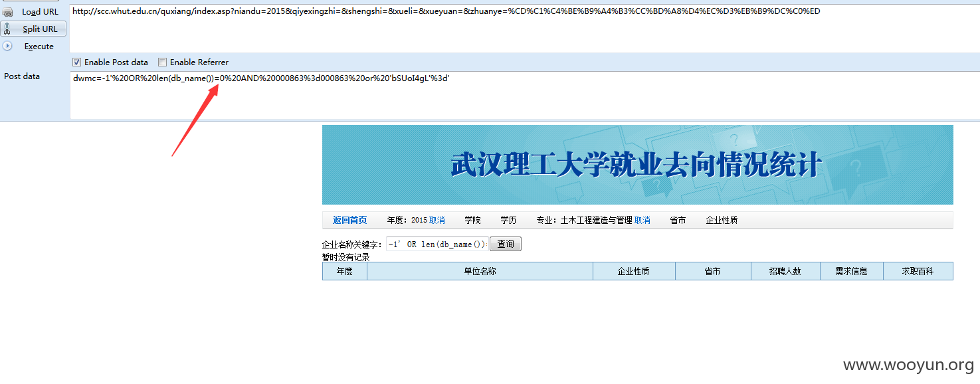The height and width of the screenshot is (384, 980).
Task: Open the 学历 filter menu
Action: pos(508,220)
